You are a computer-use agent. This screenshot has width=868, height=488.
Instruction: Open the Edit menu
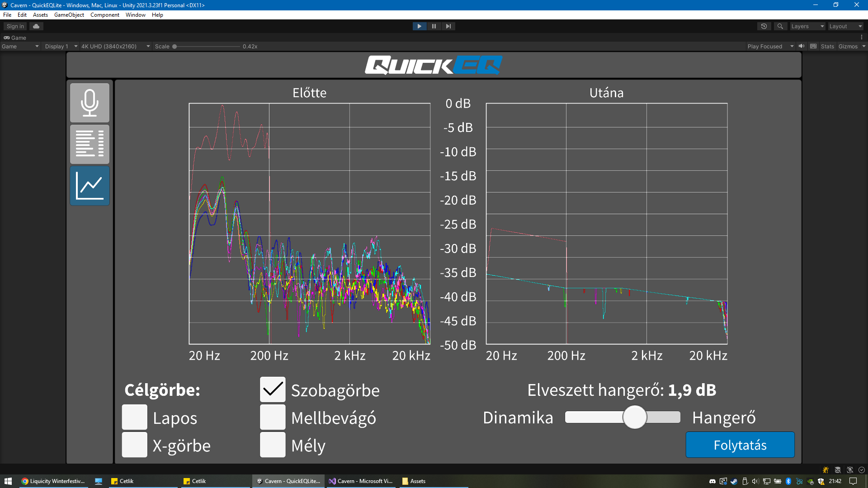(22, 15)
